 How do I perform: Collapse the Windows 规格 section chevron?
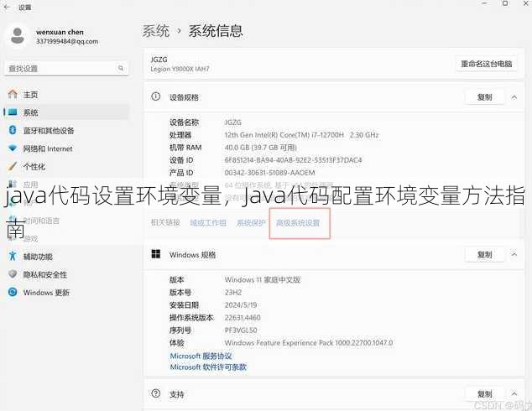[x=514, y=254]
